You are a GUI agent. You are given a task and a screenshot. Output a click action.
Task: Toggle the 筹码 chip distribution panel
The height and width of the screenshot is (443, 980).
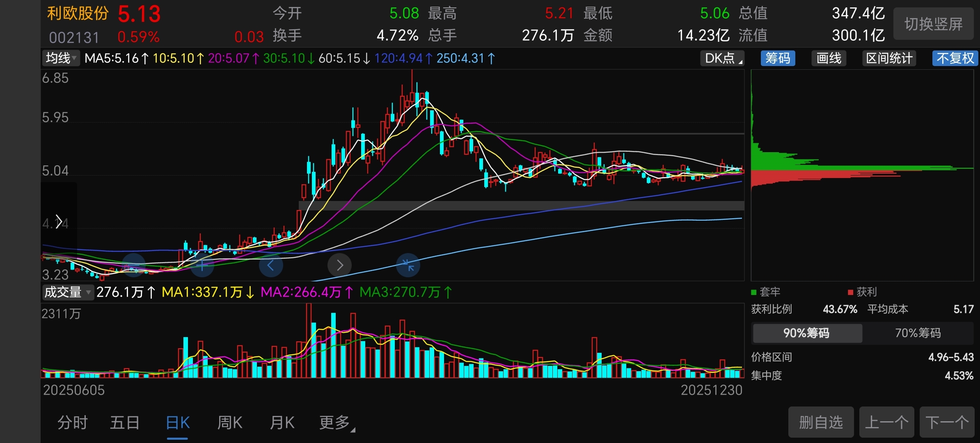(x=778, y=58)
